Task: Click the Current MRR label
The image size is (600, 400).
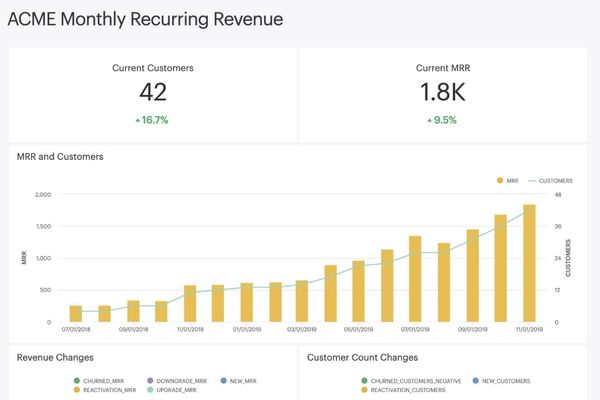Action: pos(443,68)
